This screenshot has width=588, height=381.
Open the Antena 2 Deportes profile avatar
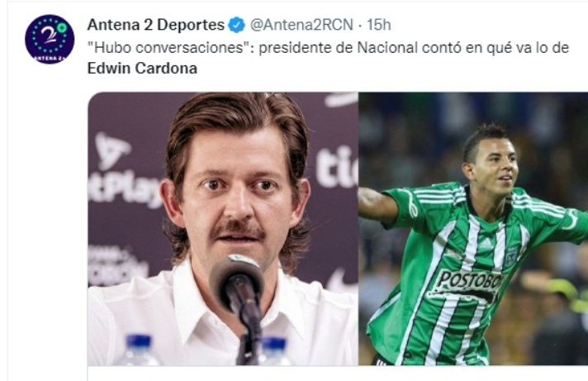coord(50,39)
